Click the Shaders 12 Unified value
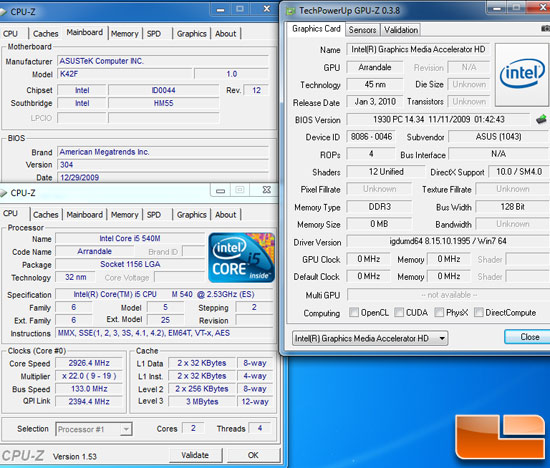This screenshot has height=468, width=550. [386, 172]
